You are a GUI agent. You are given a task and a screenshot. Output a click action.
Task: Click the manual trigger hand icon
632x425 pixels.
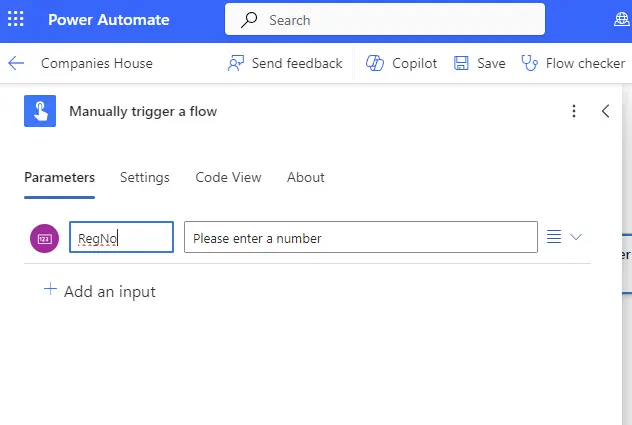(40, 111)
